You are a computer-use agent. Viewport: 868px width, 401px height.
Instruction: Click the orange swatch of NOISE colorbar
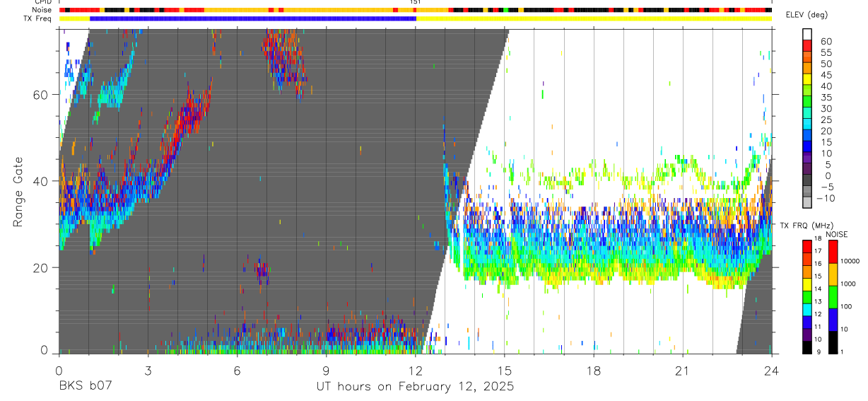coord(833,274)
